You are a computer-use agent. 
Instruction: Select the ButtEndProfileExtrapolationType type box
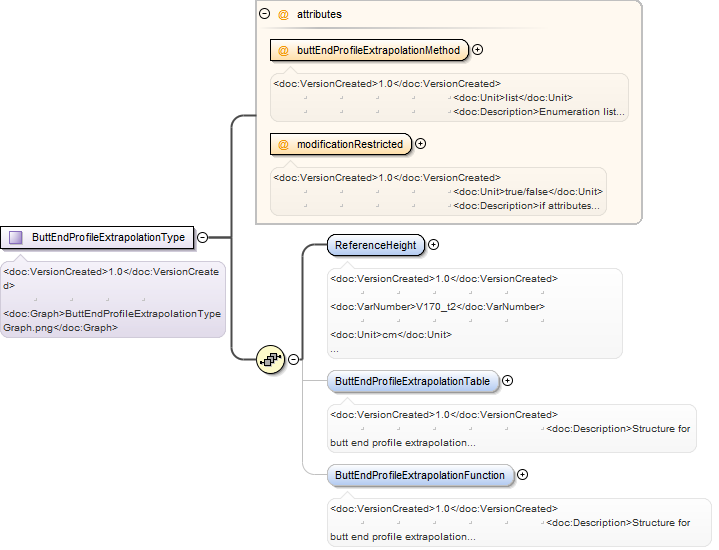(x=97, y=237)
